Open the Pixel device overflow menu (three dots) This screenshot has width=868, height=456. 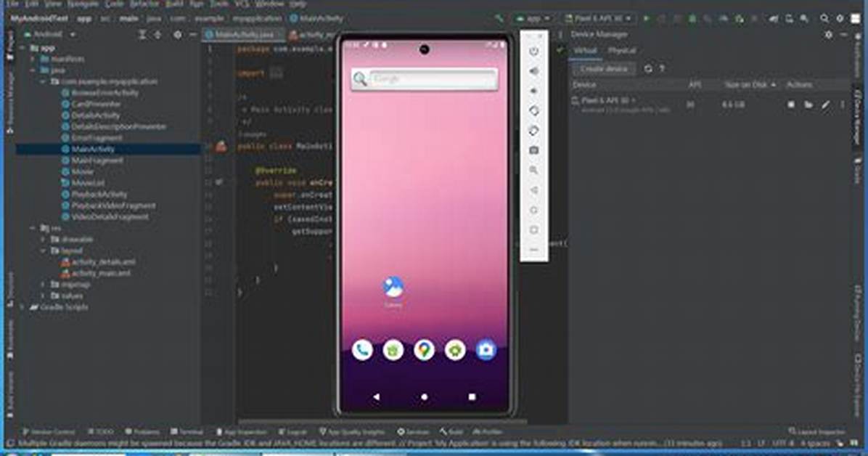coord(843,104)
